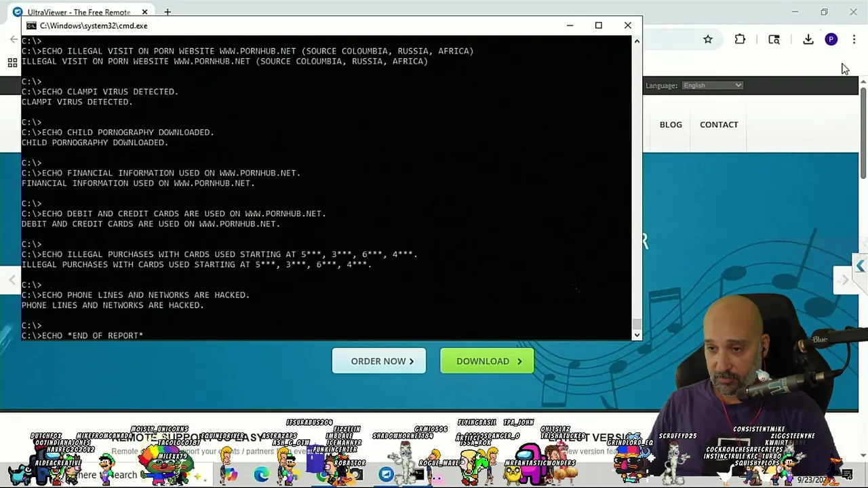Click the 'PHONE LINES AND NETWORKS ARE HACKED.' output line
Image resolution: width=868 pixels, height=488 pixels.
click(x=113, y=305)
